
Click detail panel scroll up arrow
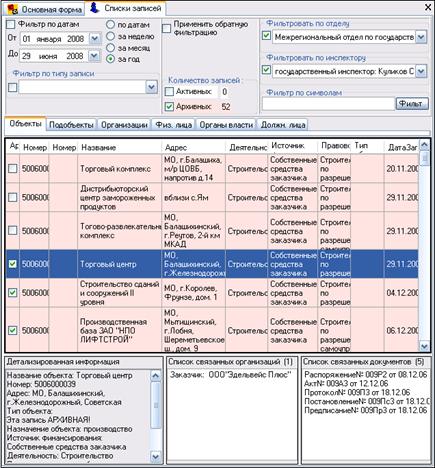tap(156, 376)
